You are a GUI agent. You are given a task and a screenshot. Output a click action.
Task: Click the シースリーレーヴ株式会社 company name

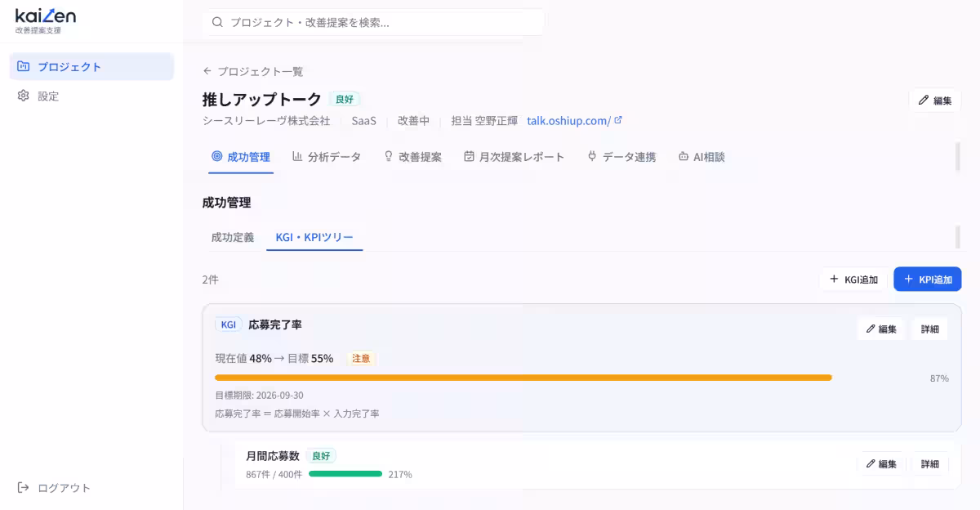click(x=266, y=121)
